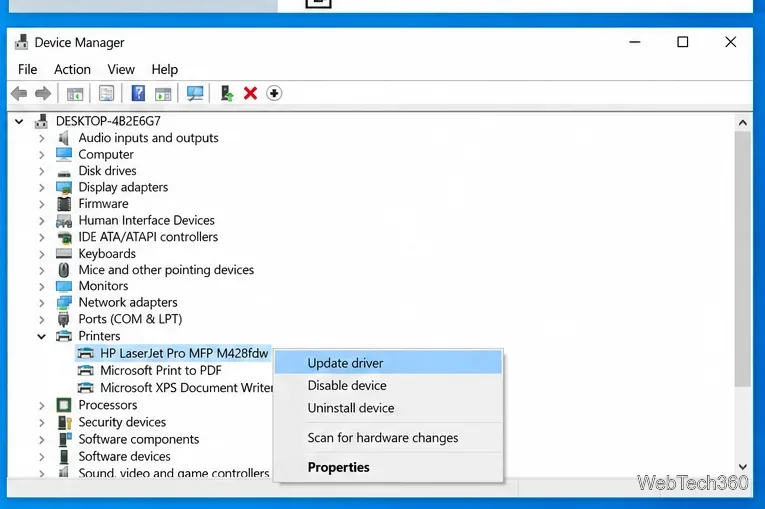Click the Action pane toolbar icon

tap(163, 93)
